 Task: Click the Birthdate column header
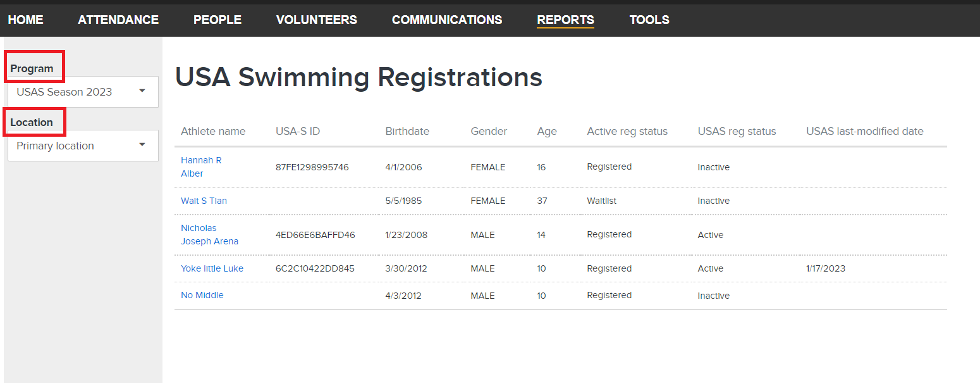tap(407, 131)
